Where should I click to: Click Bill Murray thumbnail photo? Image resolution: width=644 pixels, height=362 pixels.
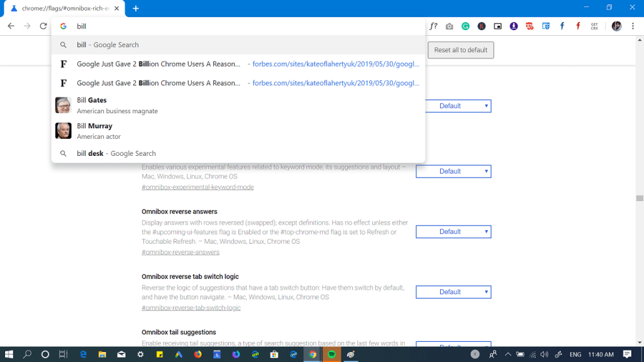[64, 131]
